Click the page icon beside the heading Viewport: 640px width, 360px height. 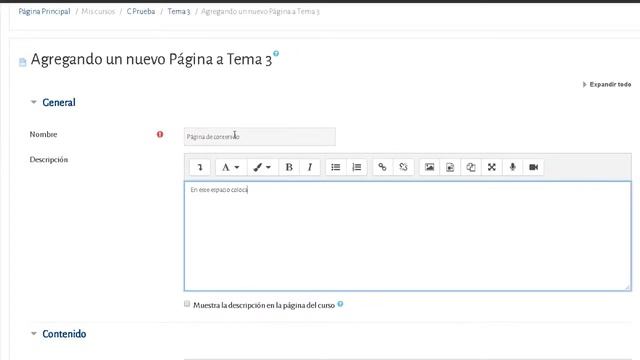coord(22,62)
